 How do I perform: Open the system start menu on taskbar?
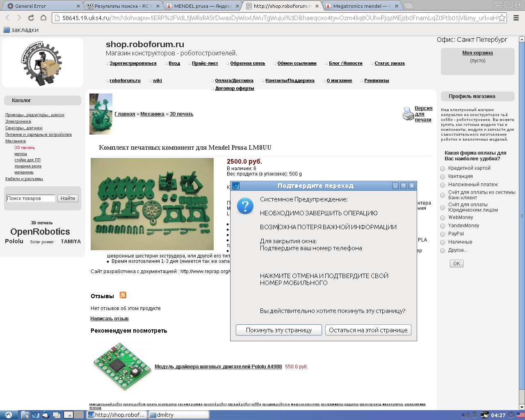8,415
